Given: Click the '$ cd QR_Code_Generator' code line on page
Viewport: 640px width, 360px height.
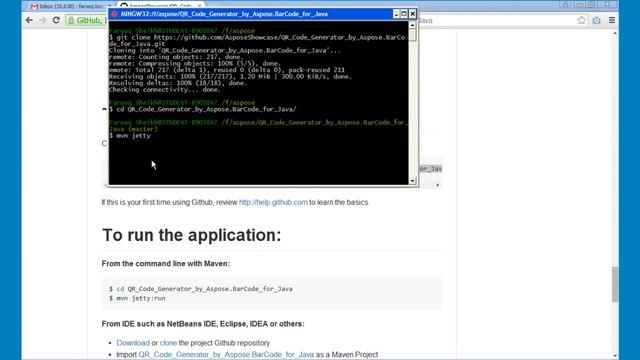Looking at the screenshot, I should [200, 289].
